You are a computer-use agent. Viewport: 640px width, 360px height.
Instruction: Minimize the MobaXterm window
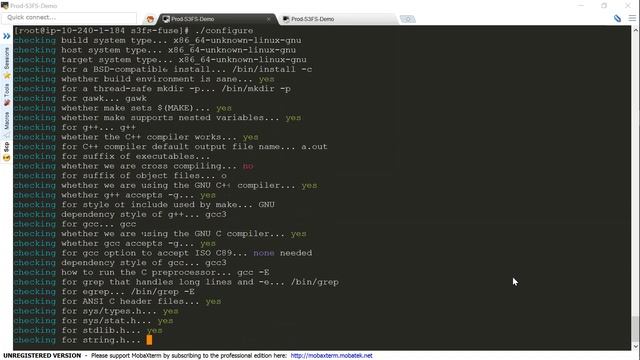point(580,5)
